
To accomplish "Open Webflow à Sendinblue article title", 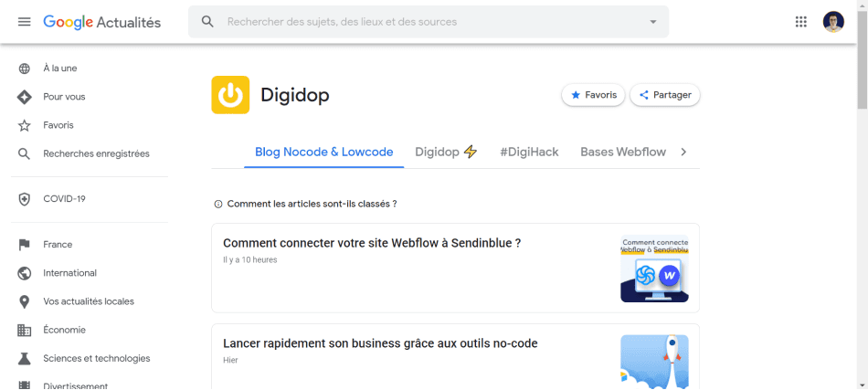I will 372,243.
